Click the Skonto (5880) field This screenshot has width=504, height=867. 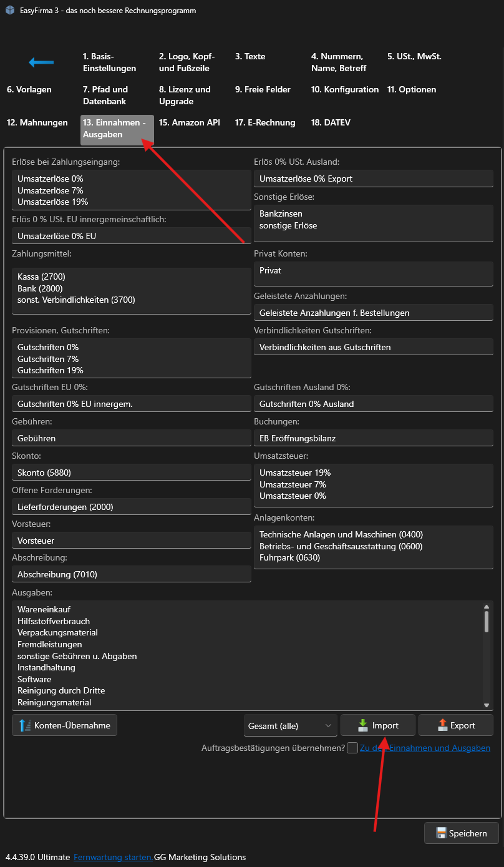point(131,473)
